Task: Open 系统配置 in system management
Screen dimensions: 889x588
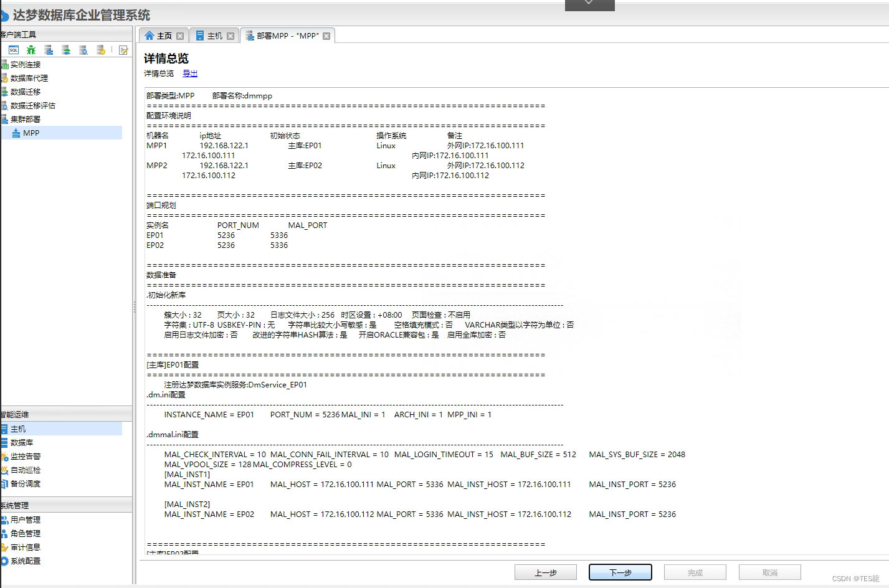Action: click(x=26, y=561)
